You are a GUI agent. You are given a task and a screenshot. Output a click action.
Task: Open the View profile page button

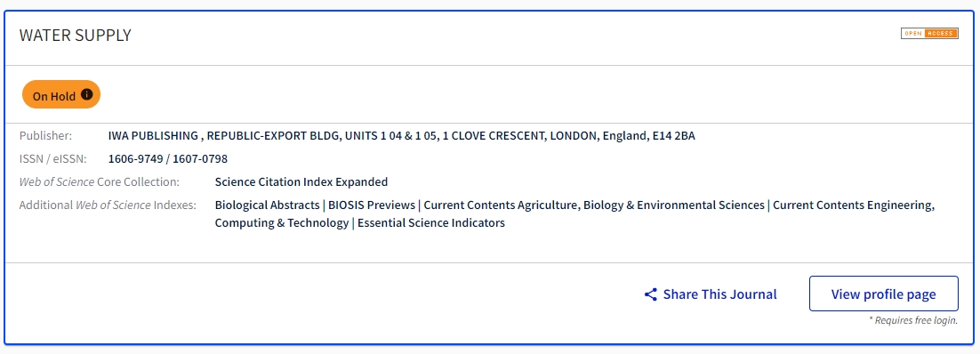pos(883,294)
